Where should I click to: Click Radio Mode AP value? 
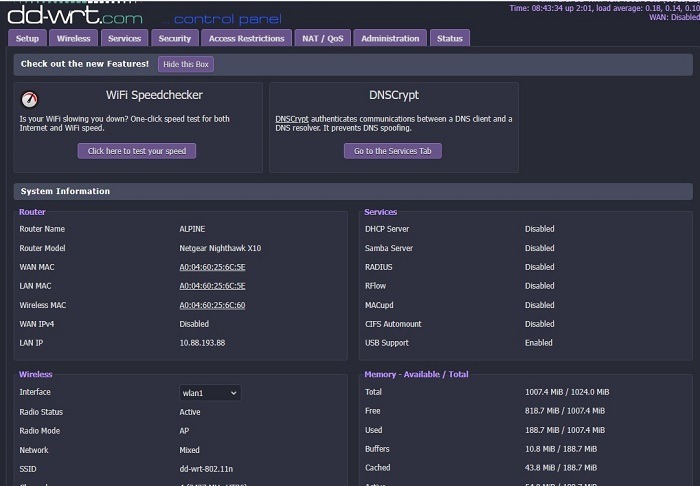[x=184, y=431]
